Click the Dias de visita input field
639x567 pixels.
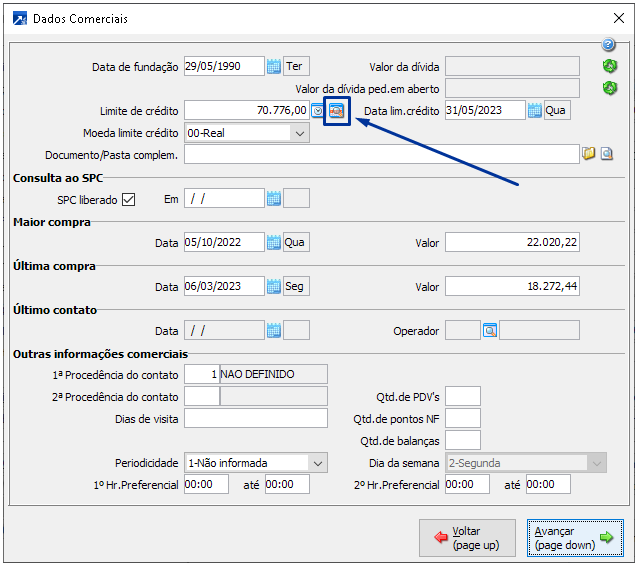point(256,418)
